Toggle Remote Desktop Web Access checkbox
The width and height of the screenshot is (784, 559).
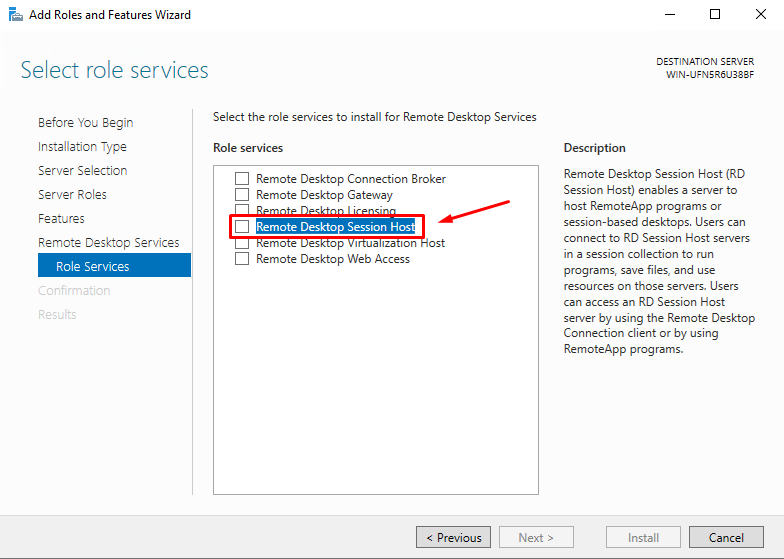coord(241,259)
